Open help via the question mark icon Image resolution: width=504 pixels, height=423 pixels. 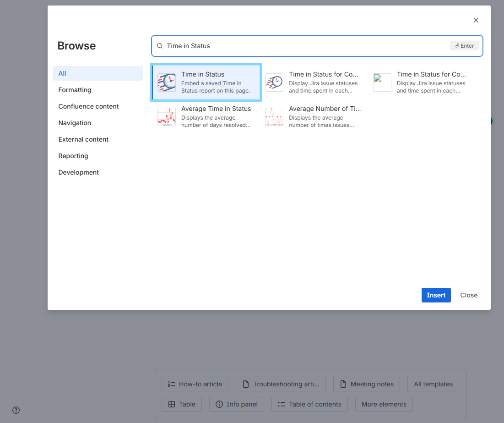(16, 410)
